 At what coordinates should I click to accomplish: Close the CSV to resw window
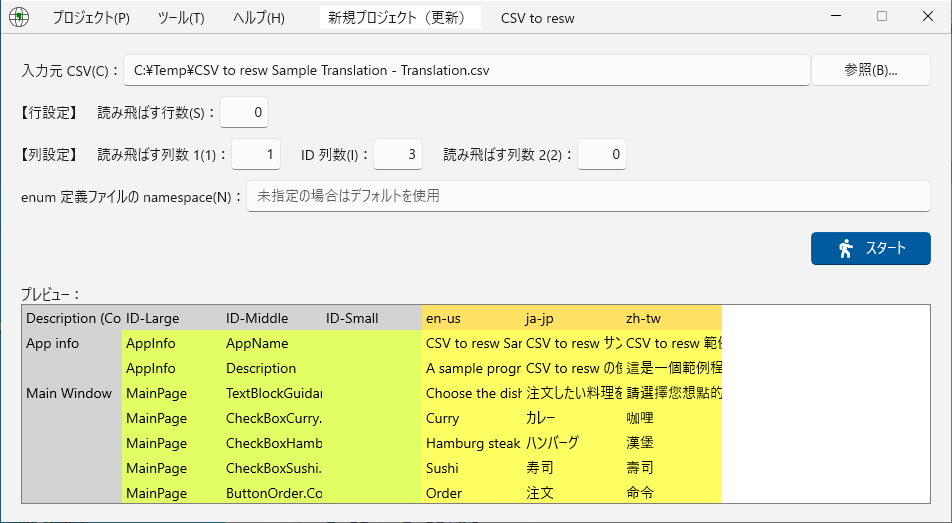point(928,16)
